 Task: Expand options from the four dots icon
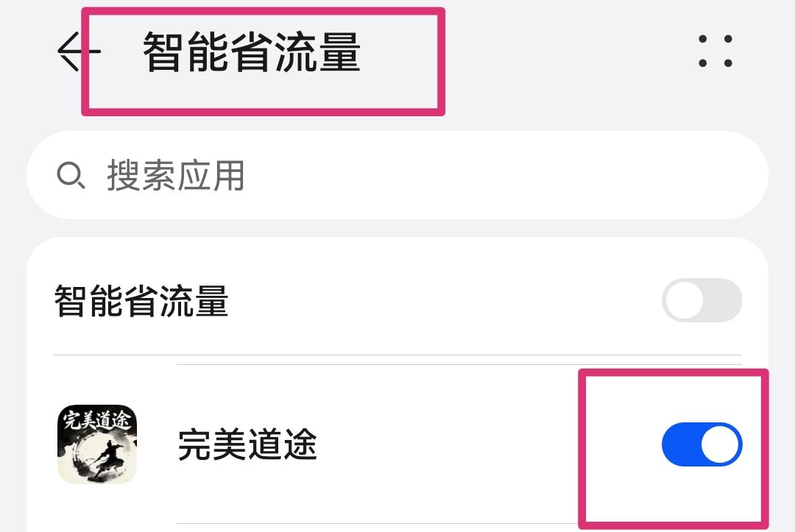715,52
